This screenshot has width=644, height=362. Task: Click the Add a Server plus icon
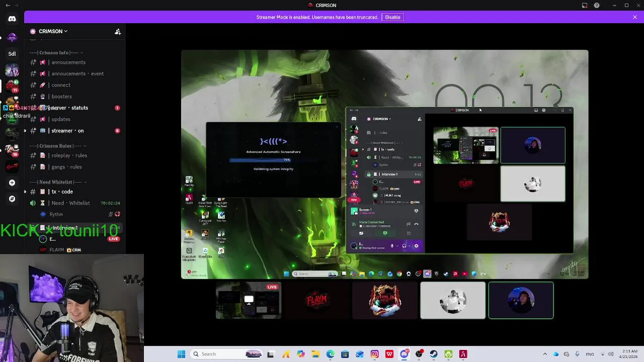12,183
